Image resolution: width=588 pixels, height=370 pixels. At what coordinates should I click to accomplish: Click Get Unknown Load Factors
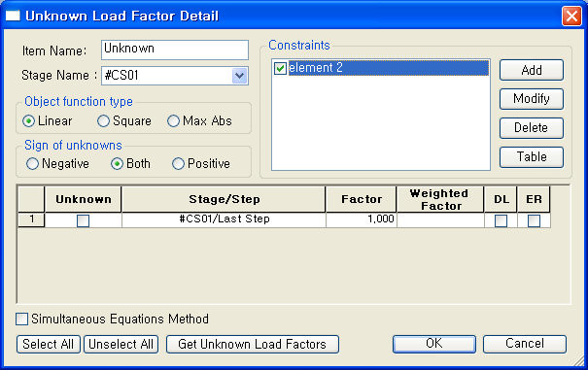(x=253, y=344)
